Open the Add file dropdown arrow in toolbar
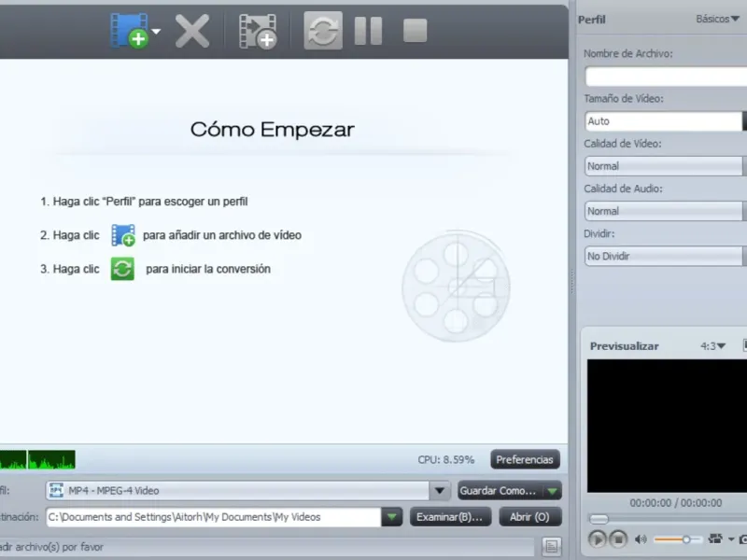 point(156,32)
